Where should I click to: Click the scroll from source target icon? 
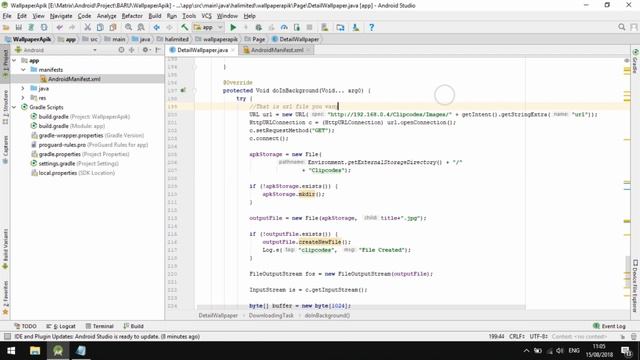coord(121,50)
